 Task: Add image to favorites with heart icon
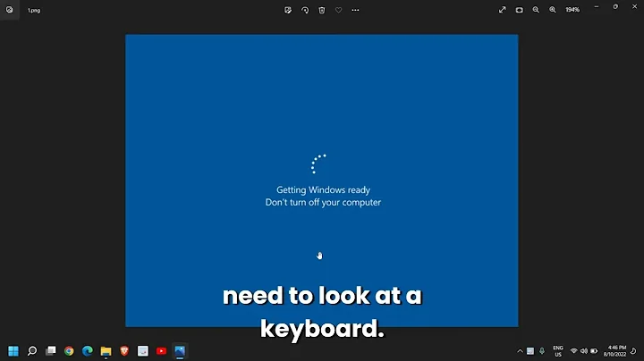pyautogui.click(x=338, y=10)
